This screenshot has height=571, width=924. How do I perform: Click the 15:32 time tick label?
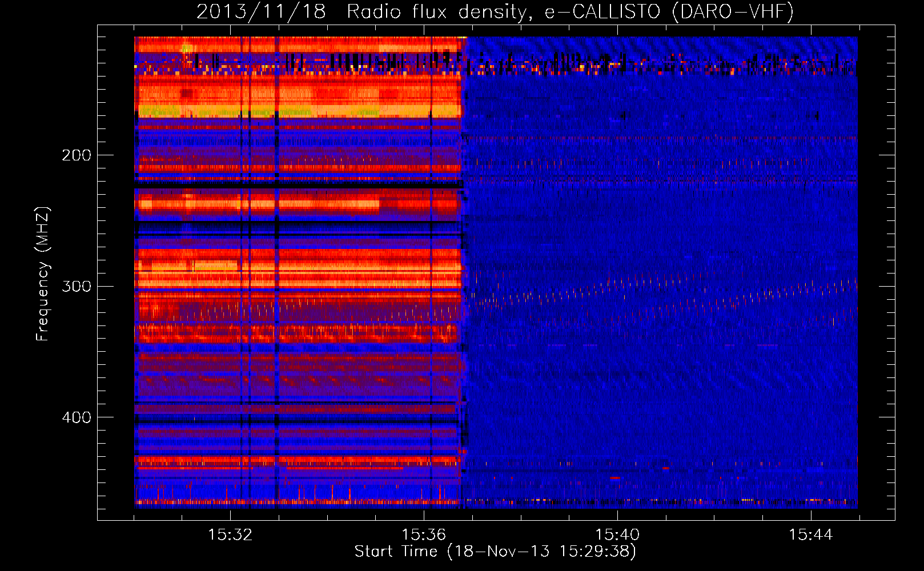(230, 535)
